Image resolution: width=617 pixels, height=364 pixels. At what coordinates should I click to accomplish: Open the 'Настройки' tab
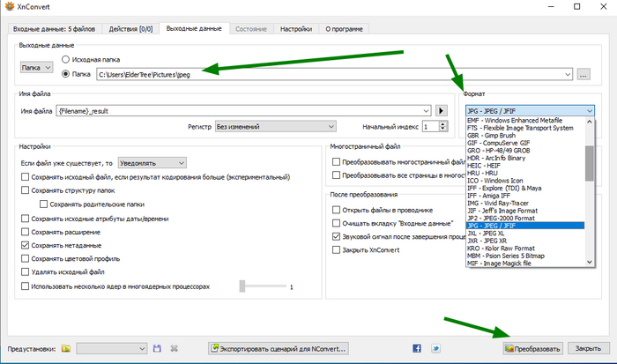pyautogui.click(x=295, y=29)
